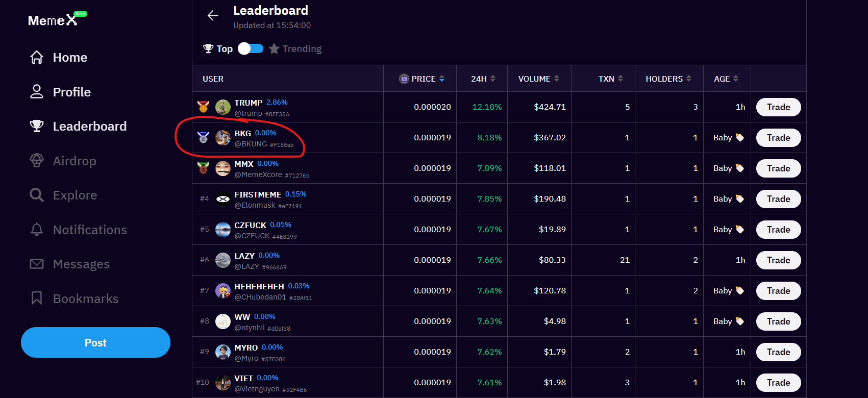Open the @BKUNG user handle link
The height and width of the screenshot is (398, 868).
tap(251, 144)
